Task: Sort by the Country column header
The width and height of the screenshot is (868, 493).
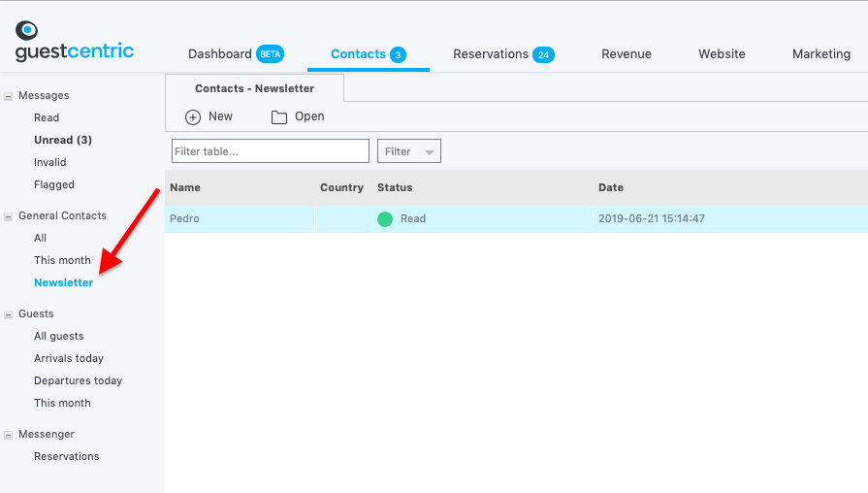Action: pos(341,187)
